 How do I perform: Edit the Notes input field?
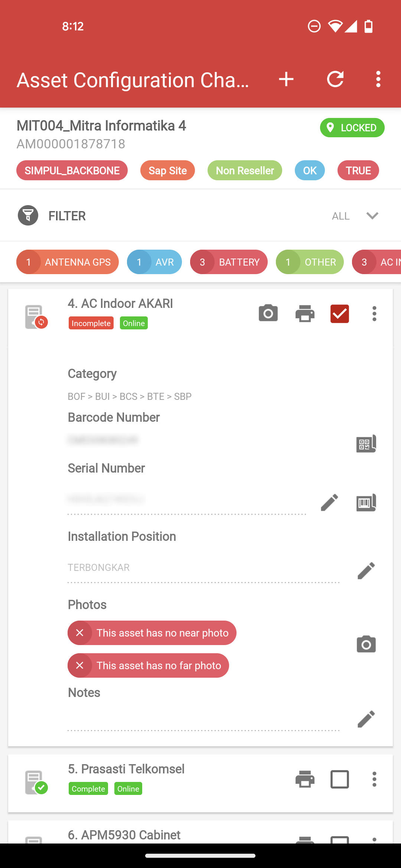pyautogui.click(x=203, y=720)
